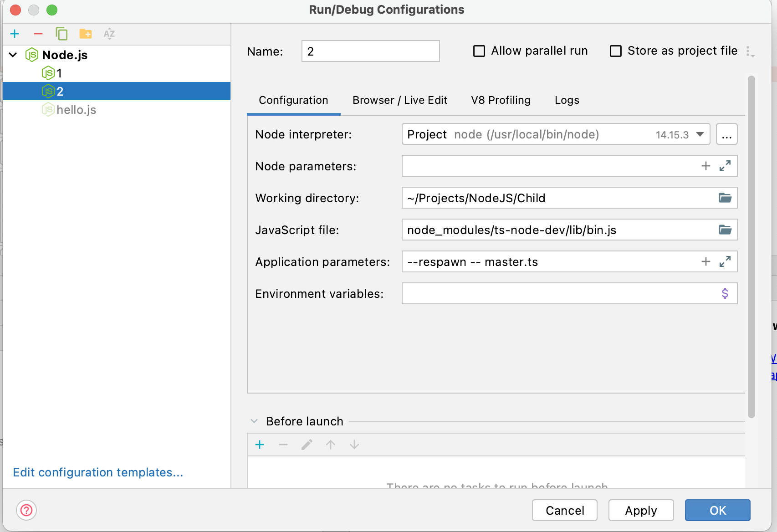Open Edit configuration templates link

[98, 472]
